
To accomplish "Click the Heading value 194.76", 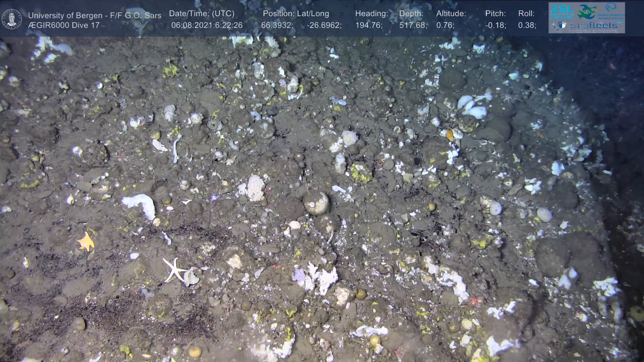I will 369,25.
